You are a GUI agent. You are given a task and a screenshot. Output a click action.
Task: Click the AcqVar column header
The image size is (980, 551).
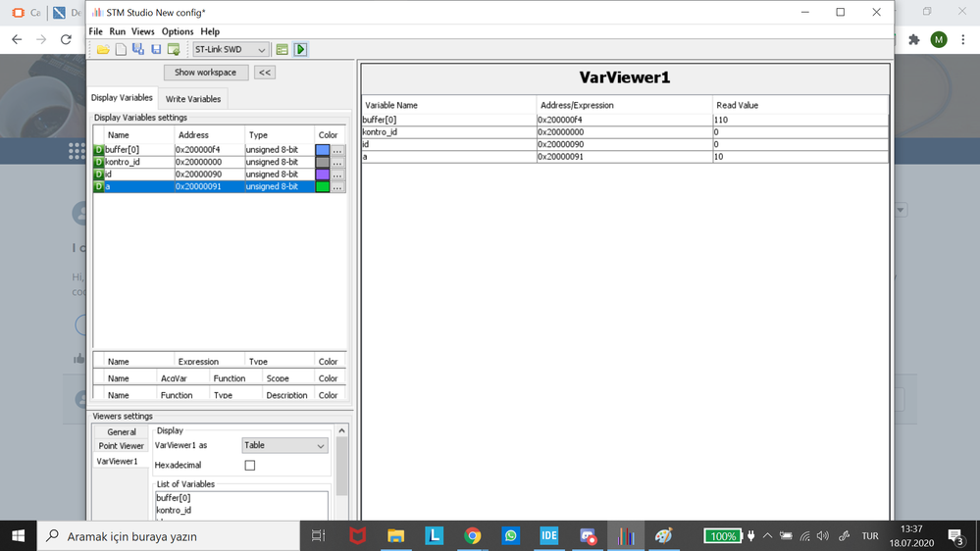click(x=182, y=378)
